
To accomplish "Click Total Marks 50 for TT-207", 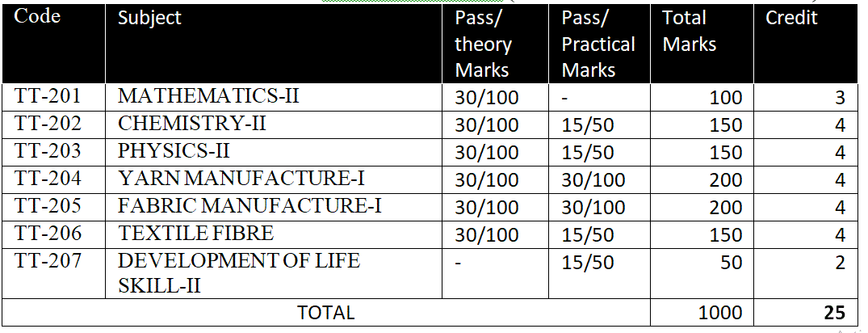I will 702,273.
